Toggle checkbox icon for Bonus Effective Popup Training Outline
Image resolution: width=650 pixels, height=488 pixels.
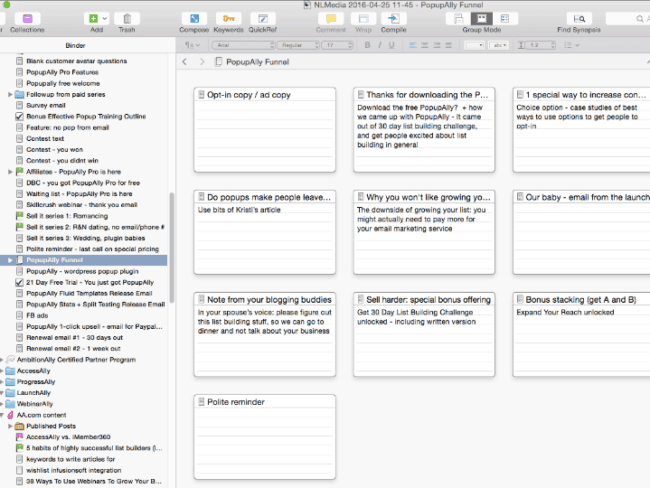coord(20,117)
